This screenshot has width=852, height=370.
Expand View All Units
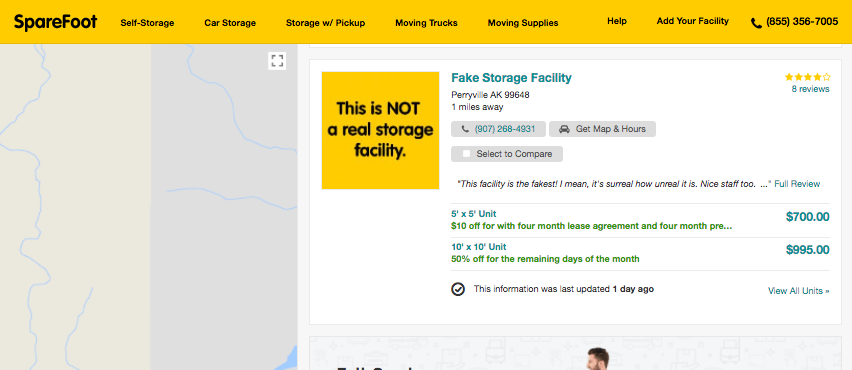(x=799, y=291)
